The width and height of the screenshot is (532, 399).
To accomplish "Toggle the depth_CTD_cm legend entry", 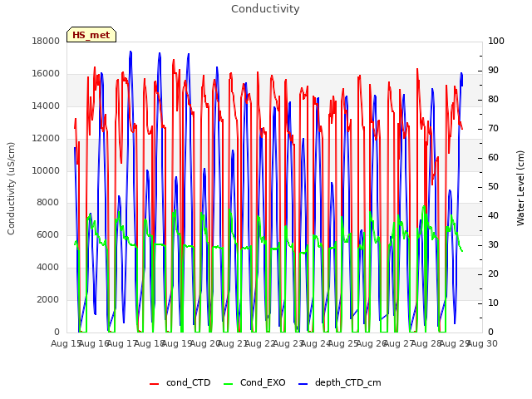I will tap(340, 382).
